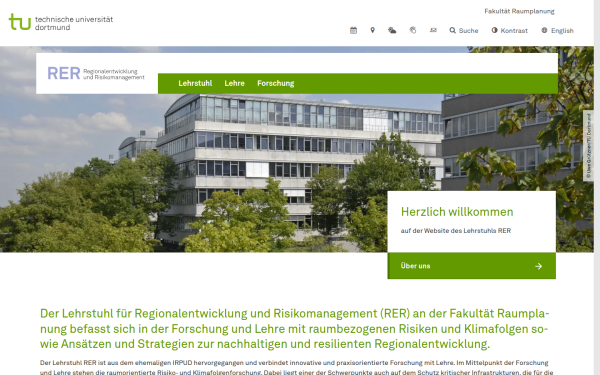The width and height of the screenshot is (600, 375).
Task: Open the calendar icon in header
Action: pyautogui.click(x=353, y=30)
